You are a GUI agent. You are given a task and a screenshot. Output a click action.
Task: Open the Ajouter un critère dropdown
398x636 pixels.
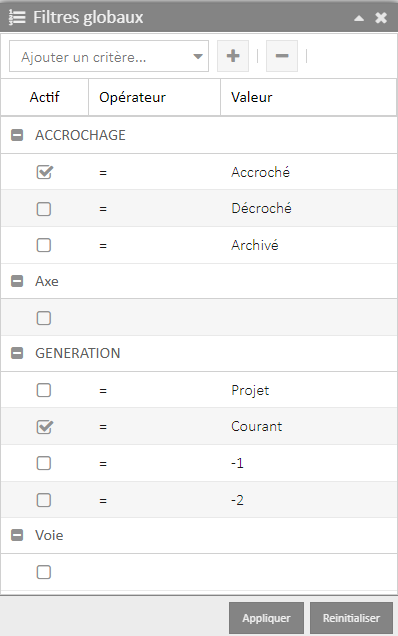click(x=109, y=56)
